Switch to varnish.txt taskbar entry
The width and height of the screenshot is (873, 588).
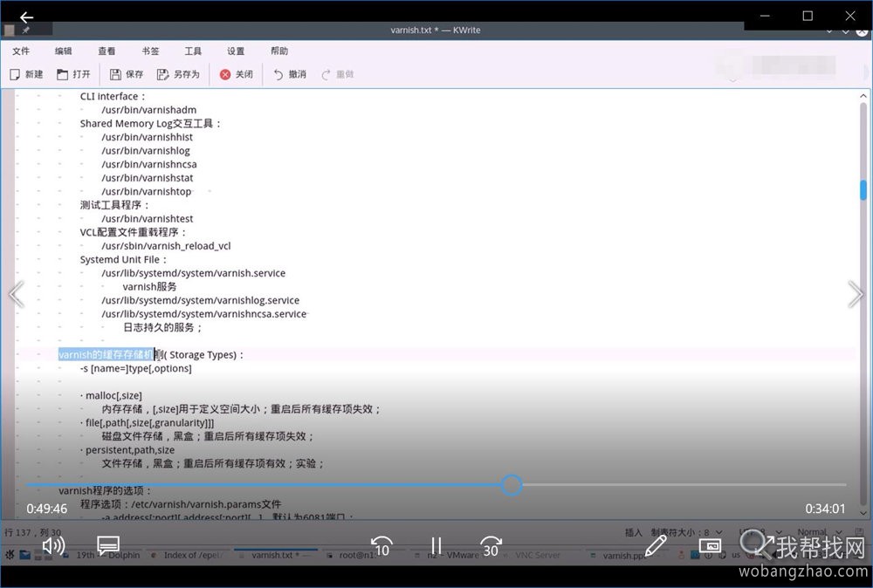click(x=276, y=555)
